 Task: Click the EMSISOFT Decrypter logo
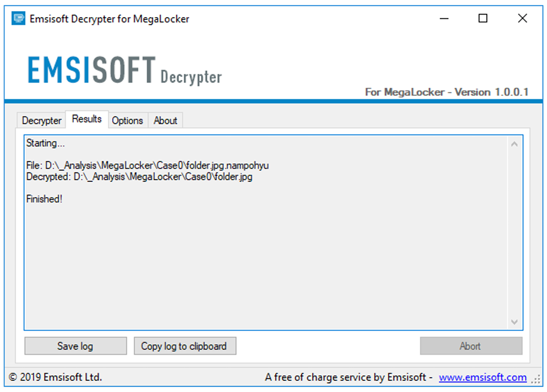pyautogui.click(x=124, y=70)
